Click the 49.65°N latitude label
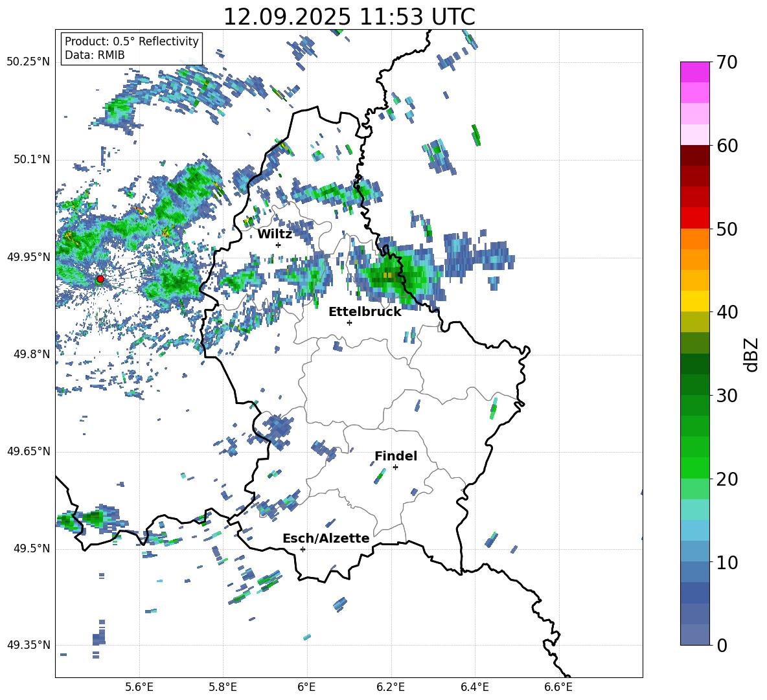This screenshot has width=767, height=700. click(x=29, y=451)
